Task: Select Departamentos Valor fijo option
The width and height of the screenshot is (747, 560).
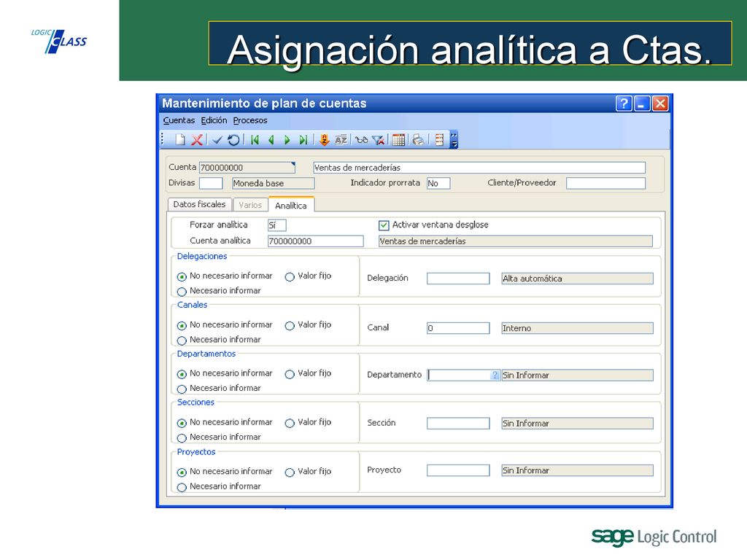Action: [x=290, y=374]
